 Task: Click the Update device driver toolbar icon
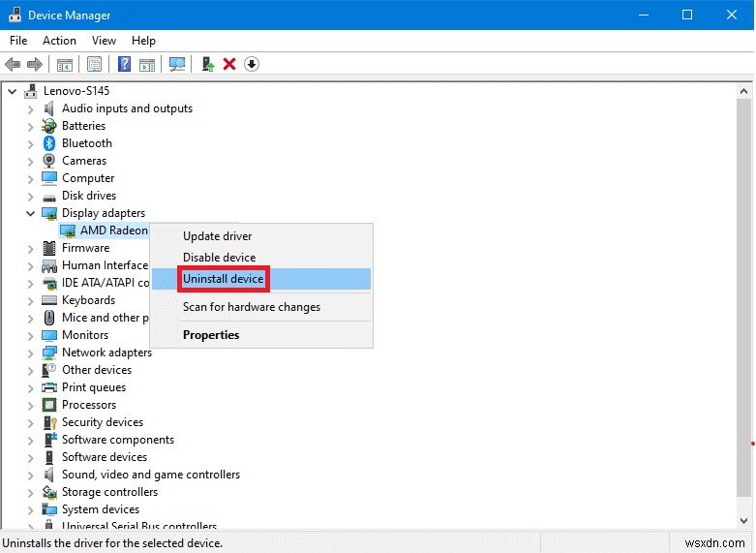(208, 64)
